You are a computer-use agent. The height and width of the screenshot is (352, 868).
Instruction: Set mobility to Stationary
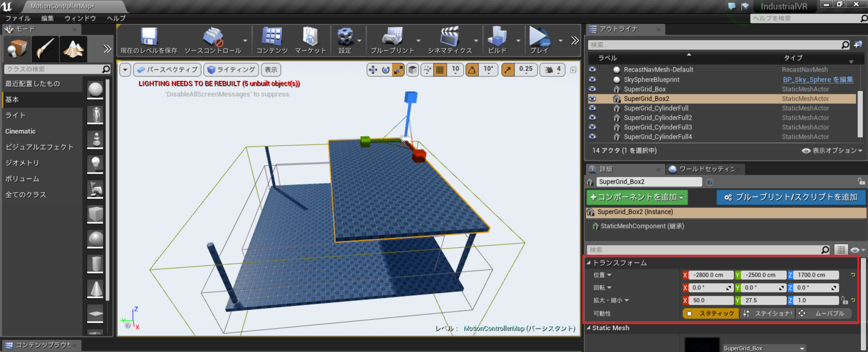767,313
